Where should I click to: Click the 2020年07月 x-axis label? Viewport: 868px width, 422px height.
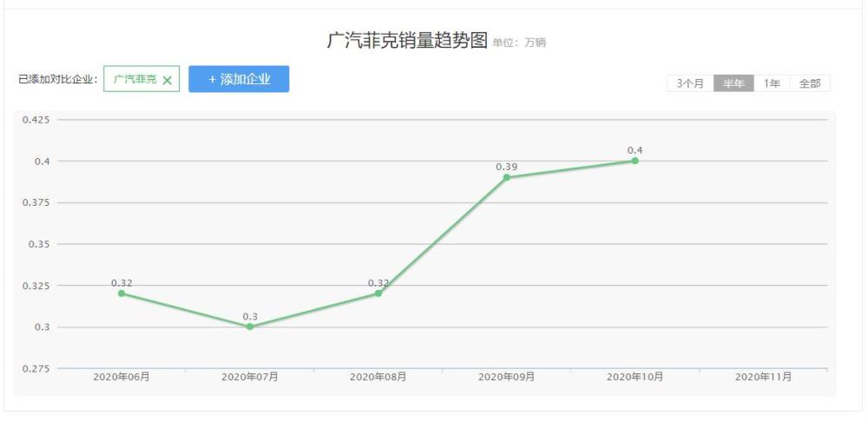tap(250, 378)
